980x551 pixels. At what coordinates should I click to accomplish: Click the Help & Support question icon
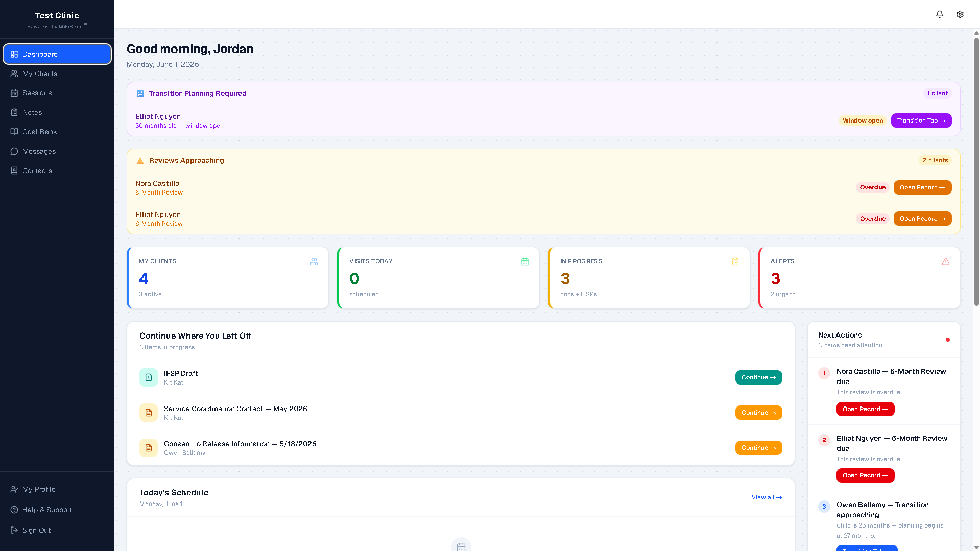[14, 510]
